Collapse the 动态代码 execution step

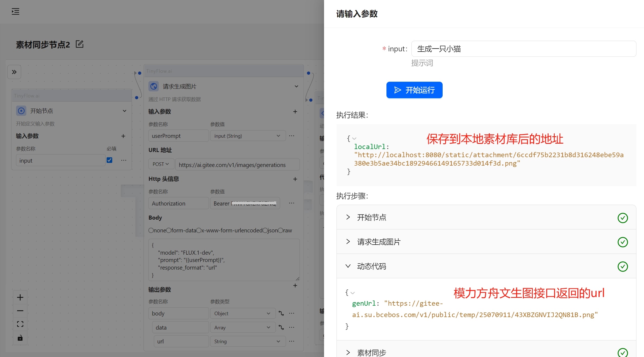348,266
